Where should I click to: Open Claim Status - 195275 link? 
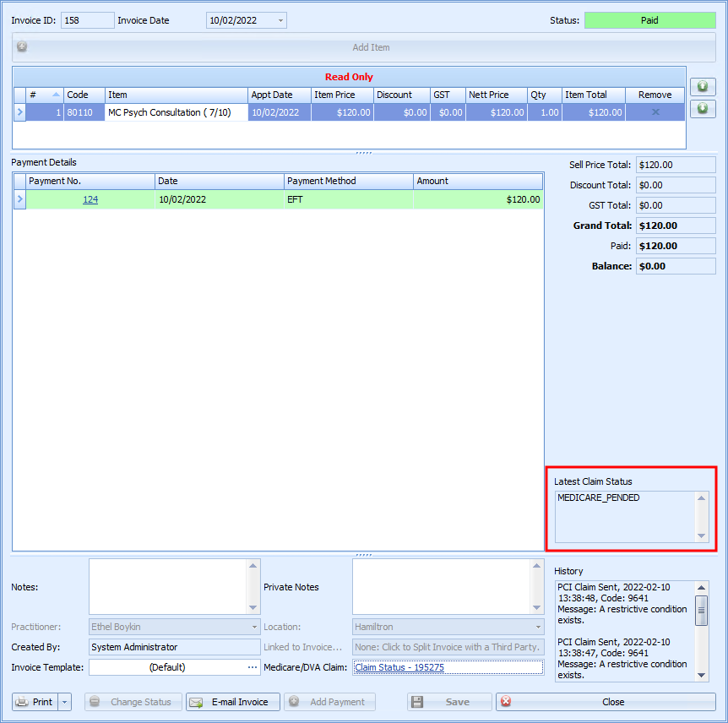[399, 667]
